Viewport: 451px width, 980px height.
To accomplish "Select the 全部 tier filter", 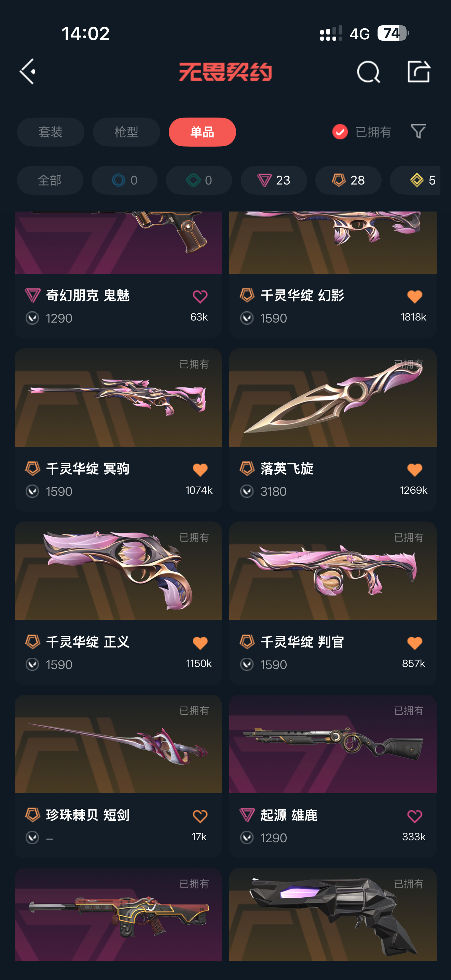I will 50,180.
